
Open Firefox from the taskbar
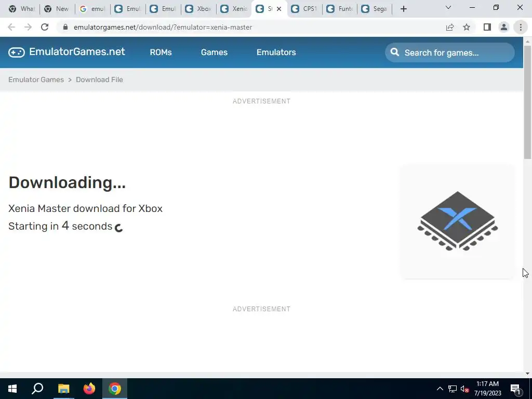89,389
